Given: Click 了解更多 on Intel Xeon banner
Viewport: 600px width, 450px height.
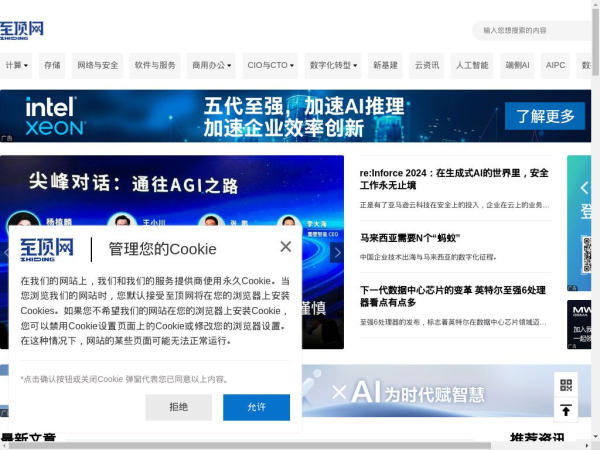Looking at the screenshot, I should [x=545, y=116].
